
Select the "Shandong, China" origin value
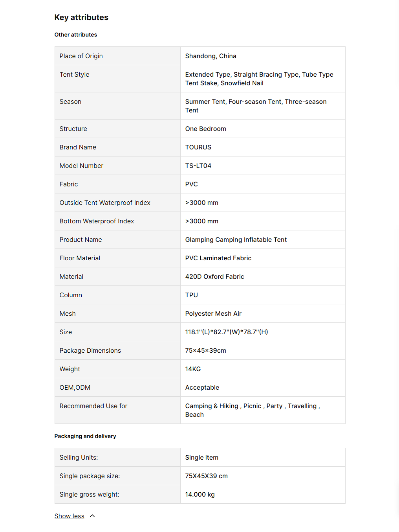pyautogui.click(x=210, y=56)
